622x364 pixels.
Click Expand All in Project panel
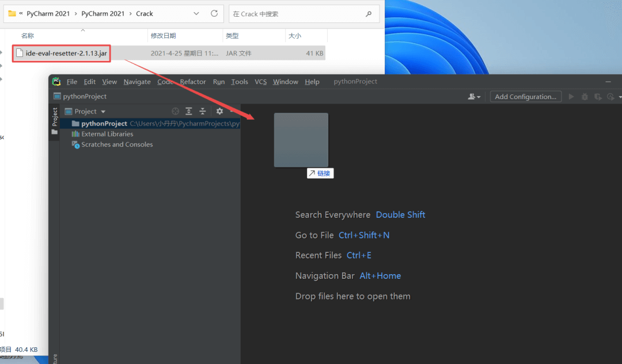point(189,111)
